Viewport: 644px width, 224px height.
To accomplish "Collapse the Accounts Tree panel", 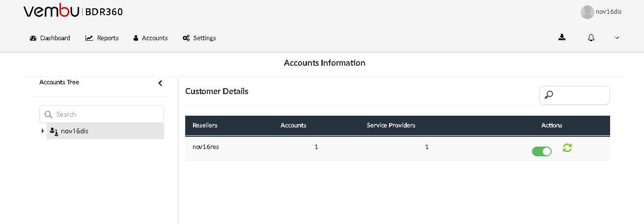I will (160, 83).
